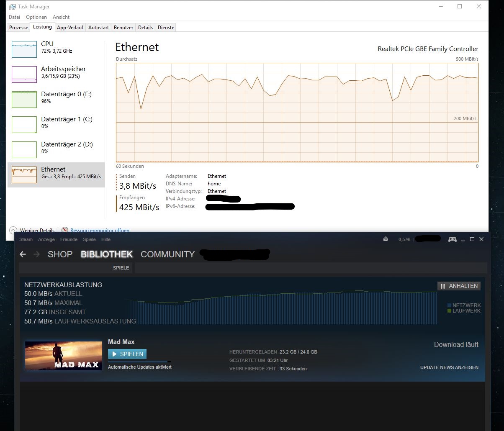This screenshot has height=431, width=504.
Task: Start Mad Max with SPIELEN button
Action: tap(127, 354)
